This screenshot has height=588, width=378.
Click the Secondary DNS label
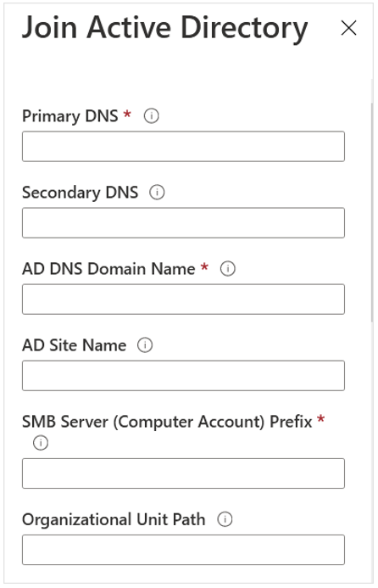(81, 193)
